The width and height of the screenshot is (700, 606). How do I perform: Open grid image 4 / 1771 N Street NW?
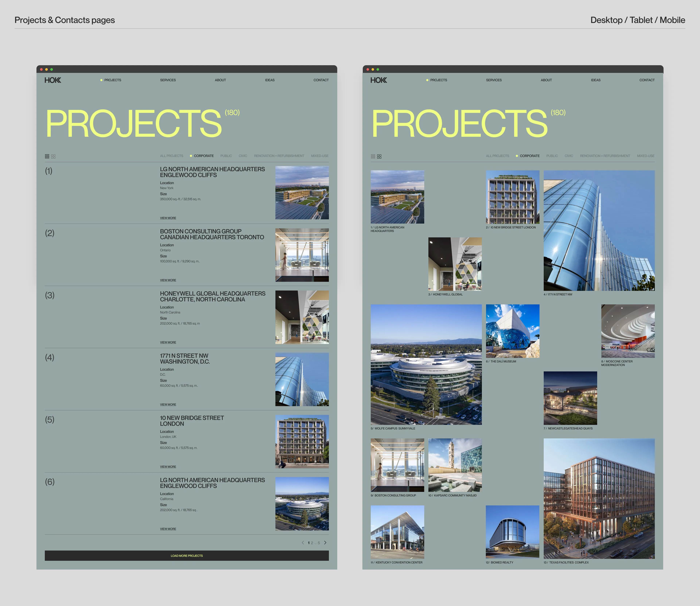(x=599, y=231)
